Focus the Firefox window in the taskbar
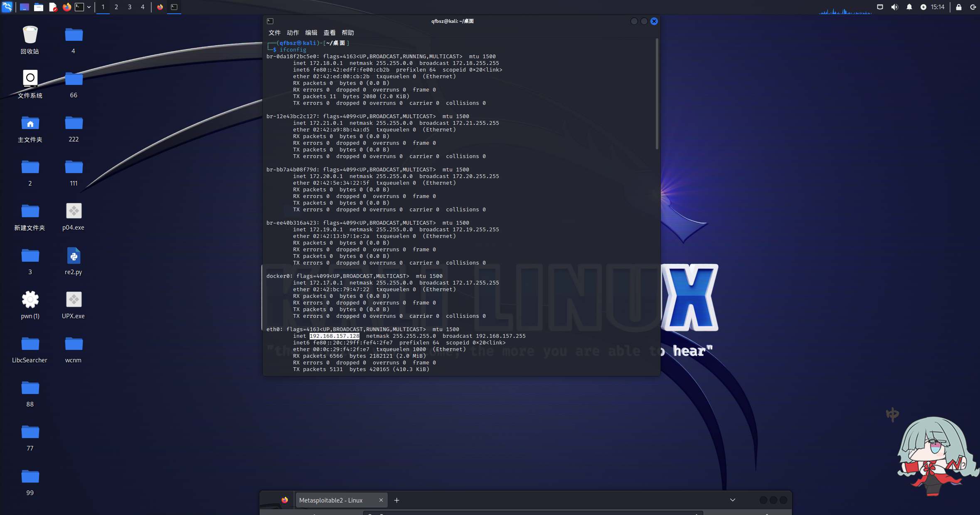 pos(160,7)
